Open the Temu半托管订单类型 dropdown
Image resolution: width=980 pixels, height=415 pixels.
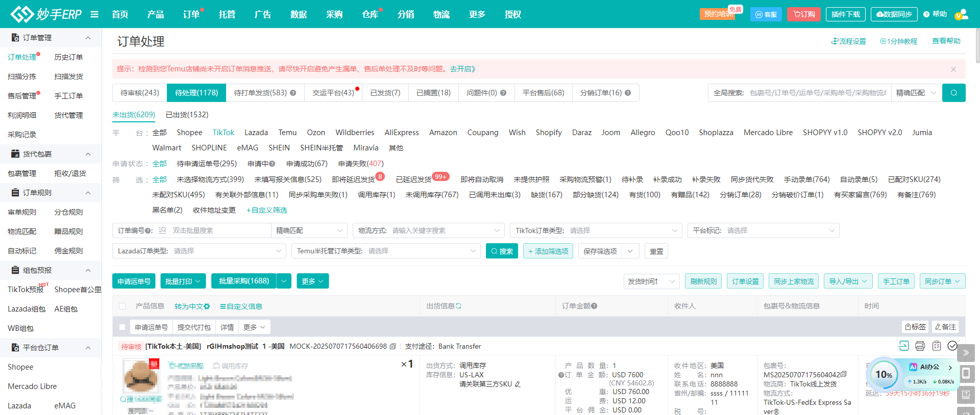pos(386,251)
